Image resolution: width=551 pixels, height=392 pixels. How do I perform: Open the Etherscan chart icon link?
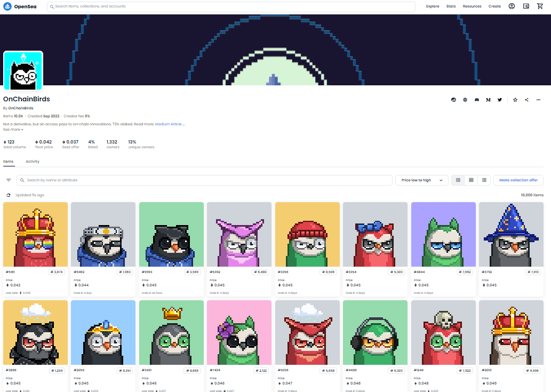pyautogui.click(x=454, y=100)
